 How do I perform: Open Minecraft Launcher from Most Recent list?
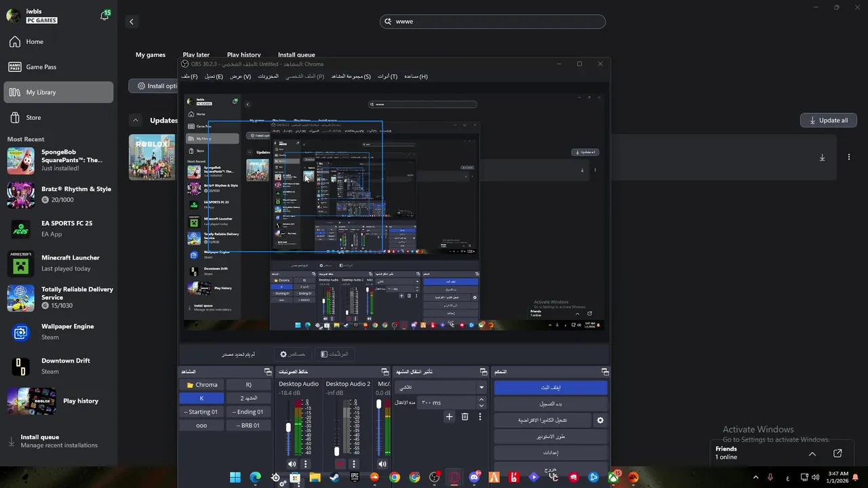click(x=60, y=263)
